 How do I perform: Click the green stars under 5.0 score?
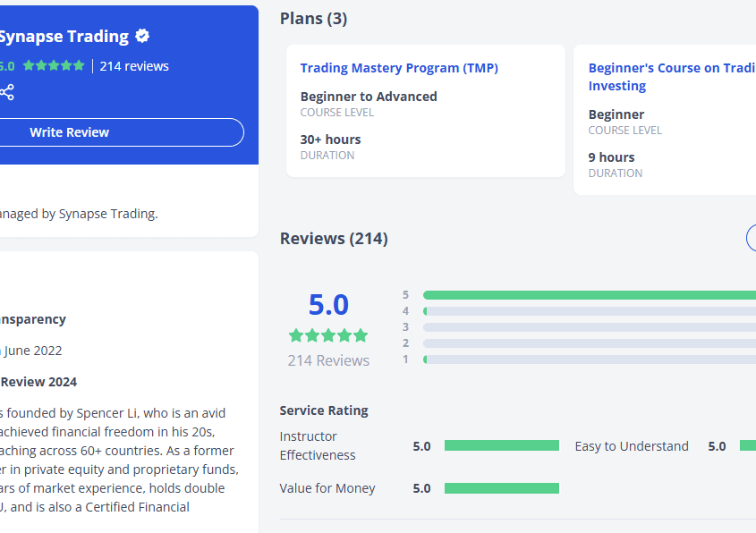pyautogui.click(x=328, y=335)
